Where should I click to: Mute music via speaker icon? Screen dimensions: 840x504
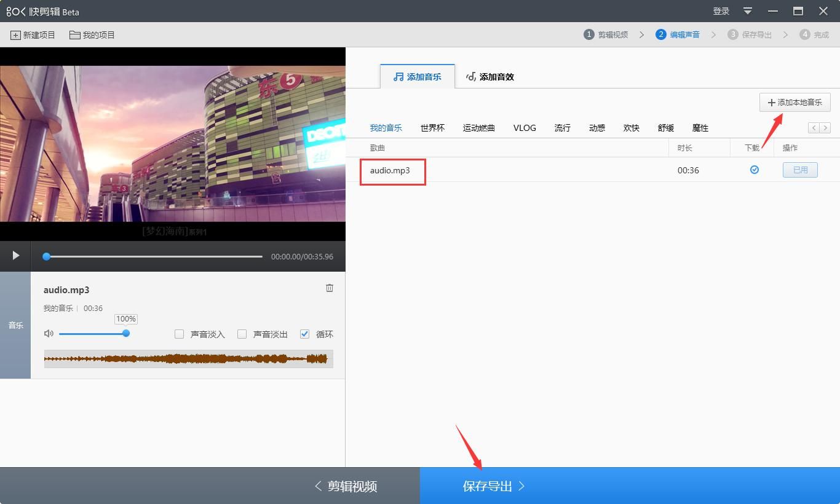tap(49, 333)
